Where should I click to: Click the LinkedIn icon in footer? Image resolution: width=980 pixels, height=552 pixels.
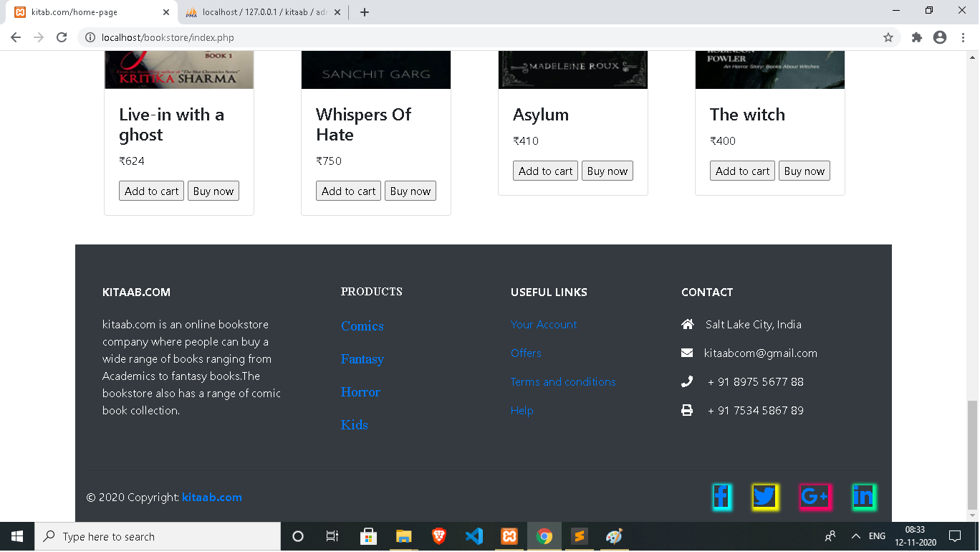pyautogui.click(x=864, y=497)
